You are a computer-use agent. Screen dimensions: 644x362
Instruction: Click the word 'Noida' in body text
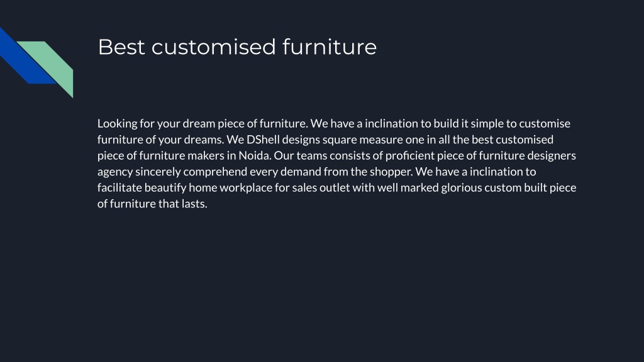click(254, 156)
